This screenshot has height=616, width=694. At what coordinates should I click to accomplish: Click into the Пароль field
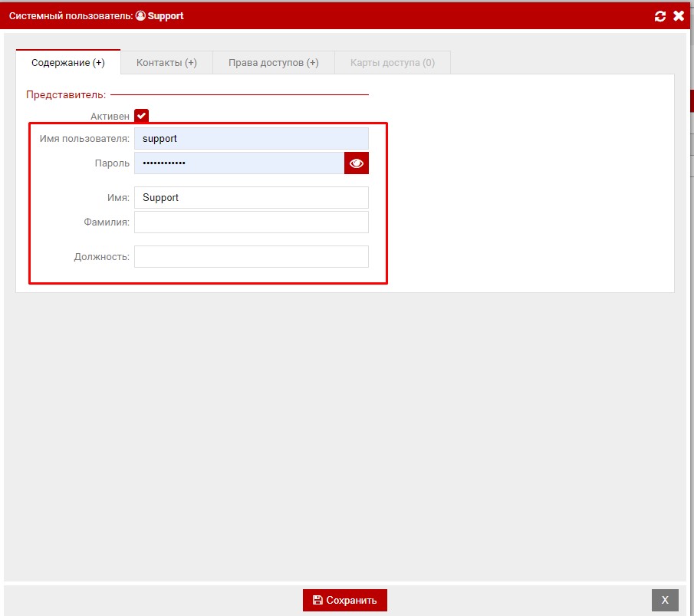(x=238, y=163)
